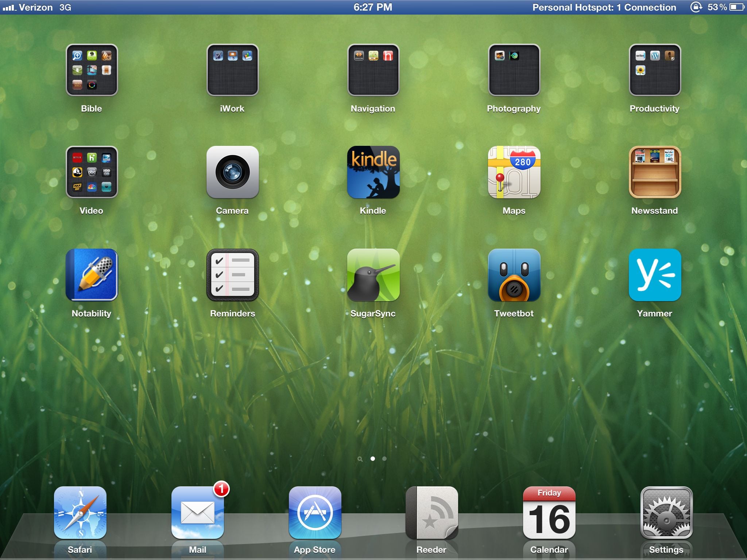The width and height of the screenshot is (747, 560).
Task: Launch the Notability app
Action: coord(92,275)
